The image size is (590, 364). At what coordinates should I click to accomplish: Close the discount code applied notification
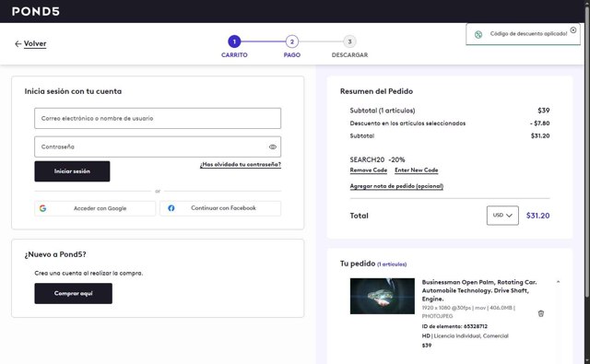[573, 30]
